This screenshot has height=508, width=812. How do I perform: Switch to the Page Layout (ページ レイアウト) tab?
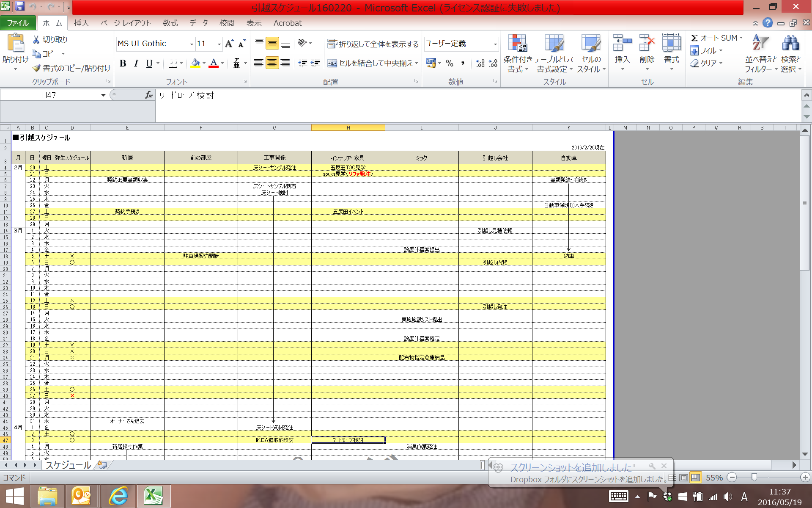coord(126,23)
